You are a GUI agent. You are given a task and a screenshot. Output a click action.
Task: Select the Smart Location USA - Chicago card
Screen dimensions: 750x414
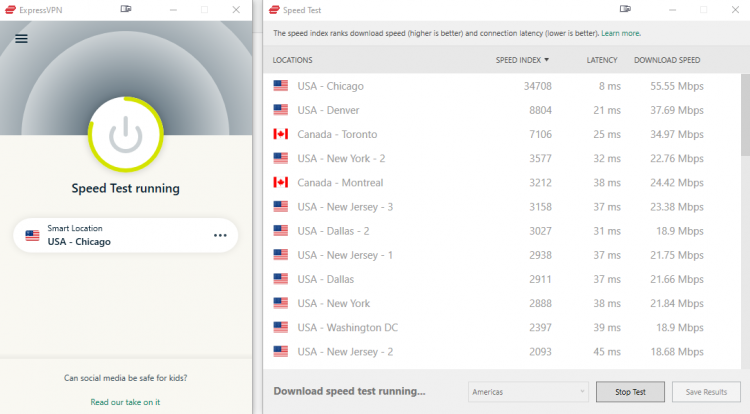click(x=126, y=235)
